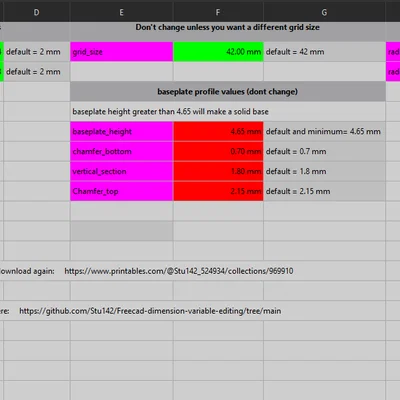Select the 2.15 mm chamfer top value

(218, 191)
